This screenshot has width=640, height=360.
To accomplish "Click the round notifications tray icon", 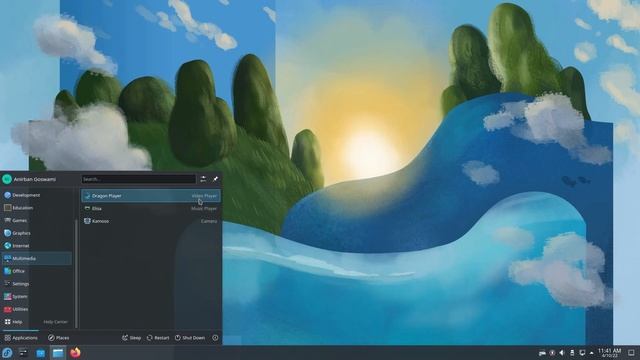I will pos(552,353).
